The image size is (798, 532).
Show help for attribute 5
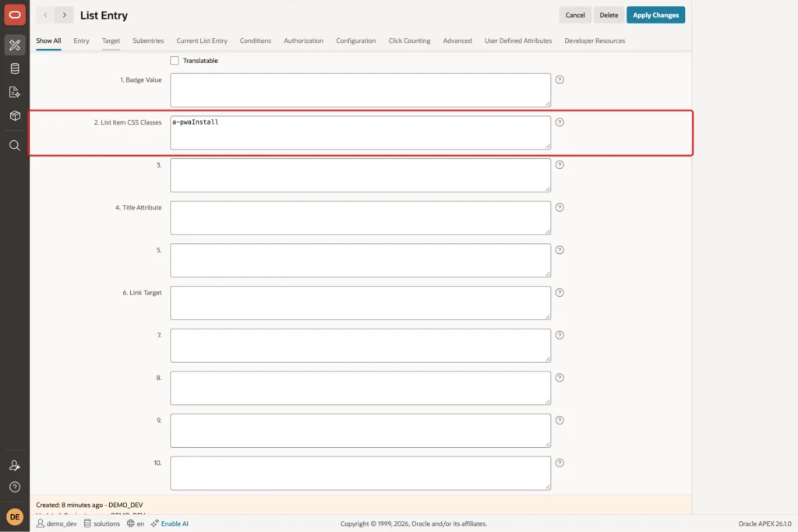tap(560, 250)
